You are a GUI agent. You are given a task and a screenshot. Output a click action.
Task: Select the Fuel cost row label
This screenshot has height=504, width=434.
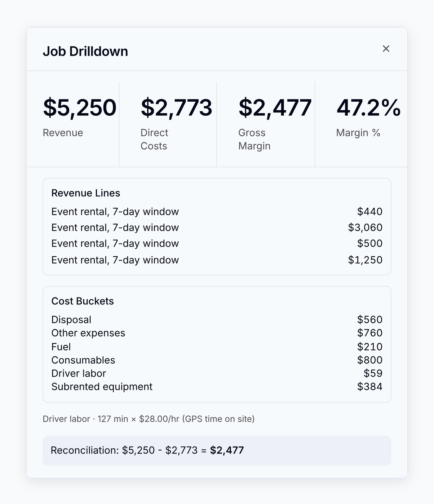point(61,347)
